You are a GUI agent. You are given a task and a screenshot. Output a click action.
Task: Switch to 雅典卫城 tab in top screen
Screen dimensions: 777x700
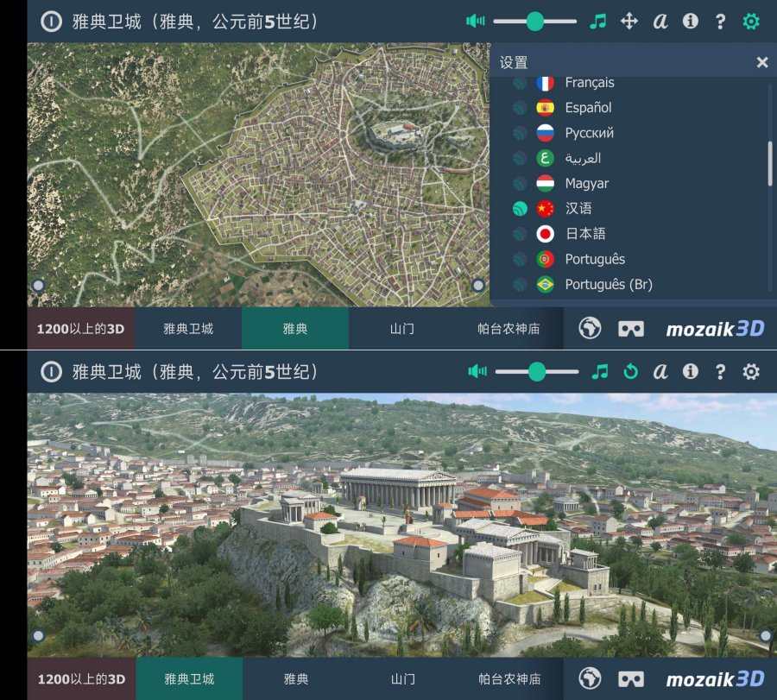188,329
